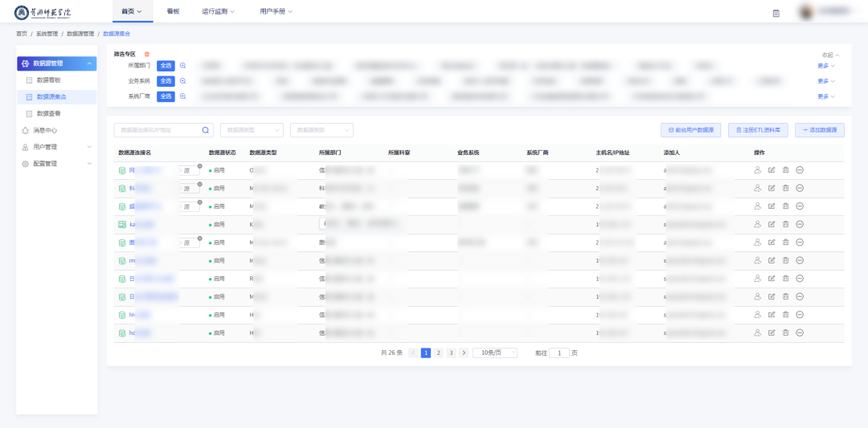
Task: Click the magnifier icon in the search box
Action: (205, 130)
